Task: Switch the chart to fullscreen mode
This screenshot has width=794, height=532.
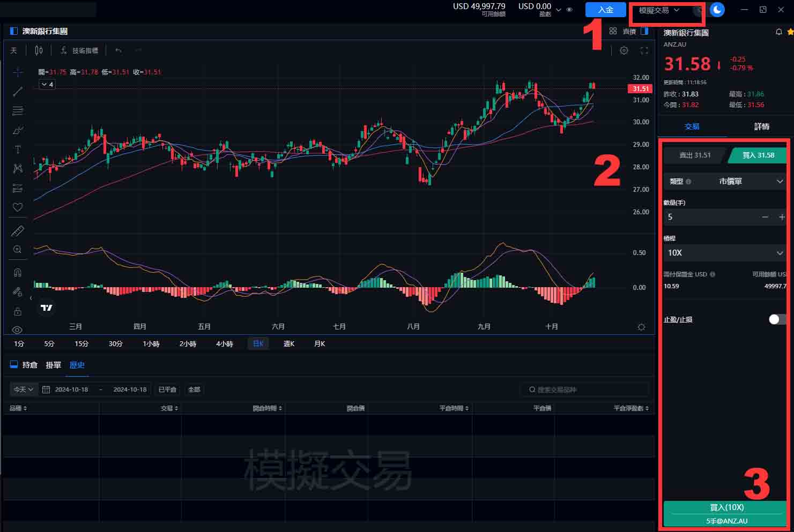Action: [x=644, y=50]
